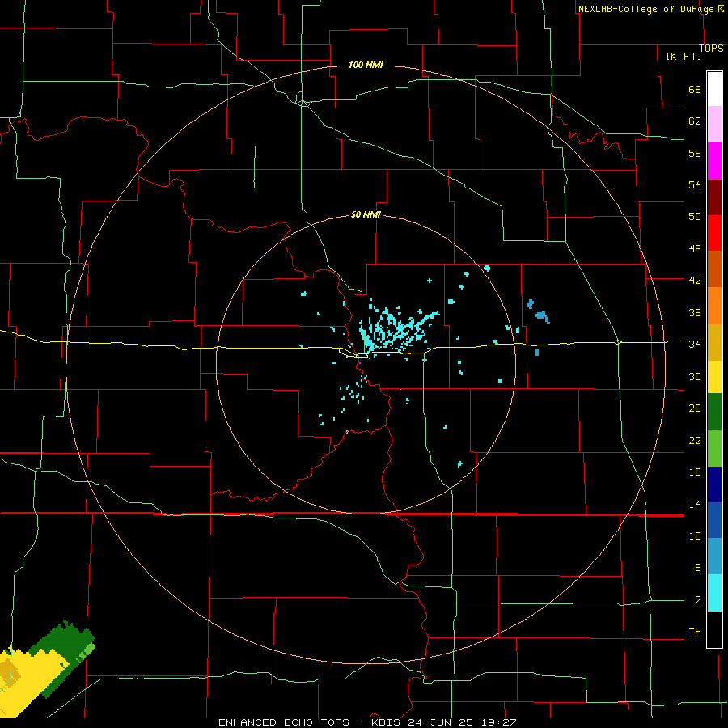Click the magenta 58 kft legend swatch
This screenshot has width=728, height=728.
pos(714,161)
